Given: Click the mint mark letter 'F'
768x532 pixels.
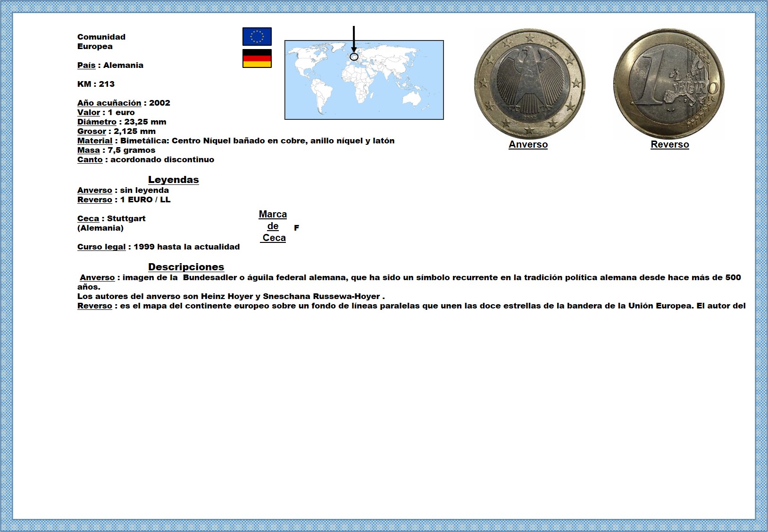Looking at the screenshot, I should click(x=297, y=228).
